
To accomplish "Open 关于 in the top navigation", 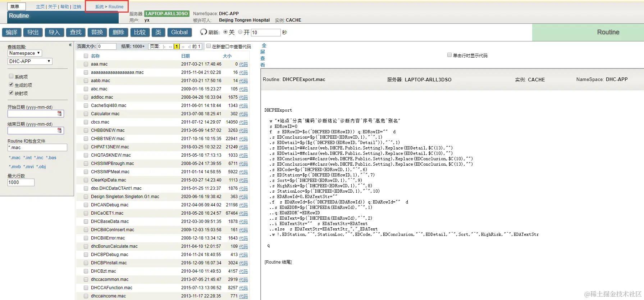I will [x=52, y=7].
